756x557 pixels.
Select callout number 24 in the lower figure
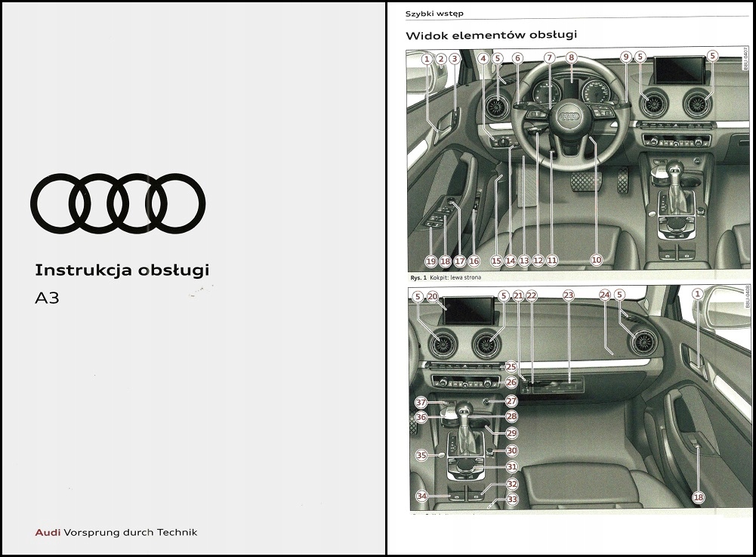coord(605,295)
